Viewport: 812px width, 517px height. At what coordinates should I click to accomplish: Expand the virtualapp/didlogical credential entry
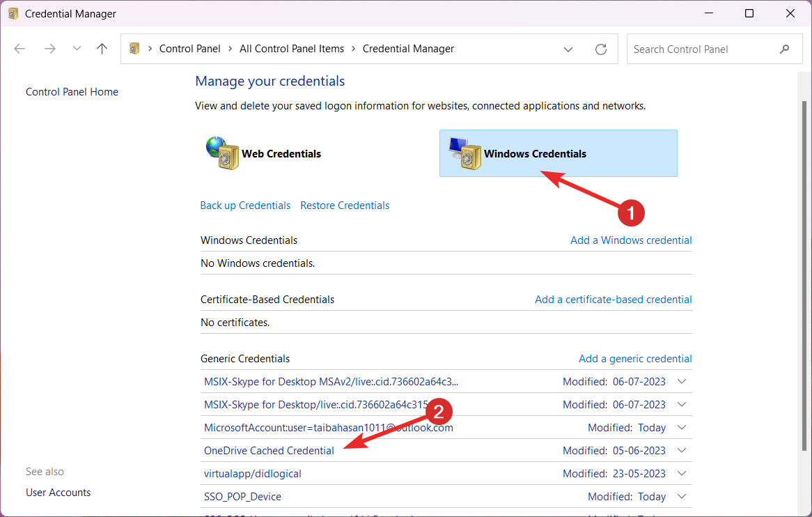pyautogui.click(x=681, y=473)
